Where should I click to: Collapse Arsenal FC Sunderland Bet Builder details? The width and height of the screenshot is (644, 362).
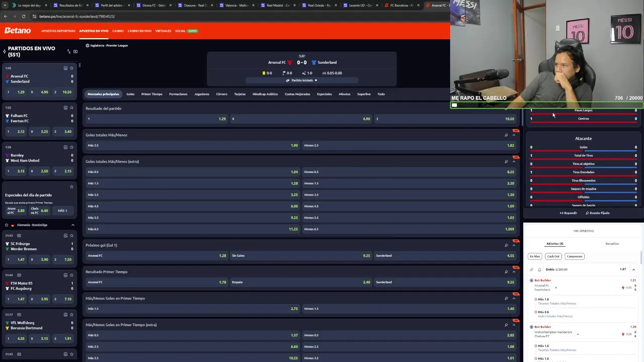point(556,288)
